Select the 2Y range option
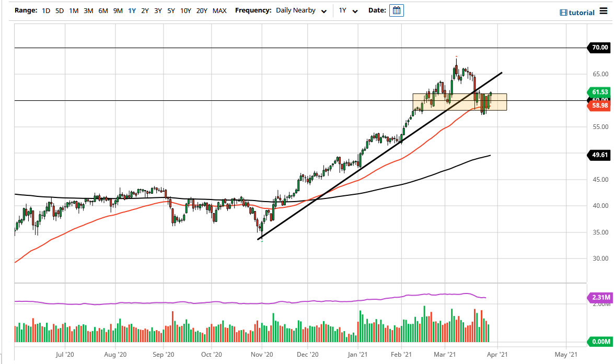 [x=145, y=10]
